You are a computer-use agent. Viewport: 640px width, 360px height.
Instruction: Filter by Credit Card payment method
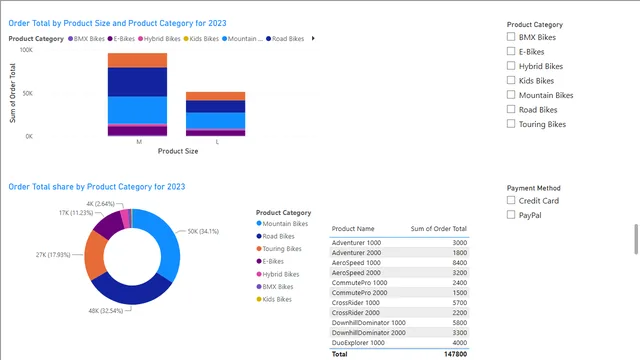pos(511,200)
